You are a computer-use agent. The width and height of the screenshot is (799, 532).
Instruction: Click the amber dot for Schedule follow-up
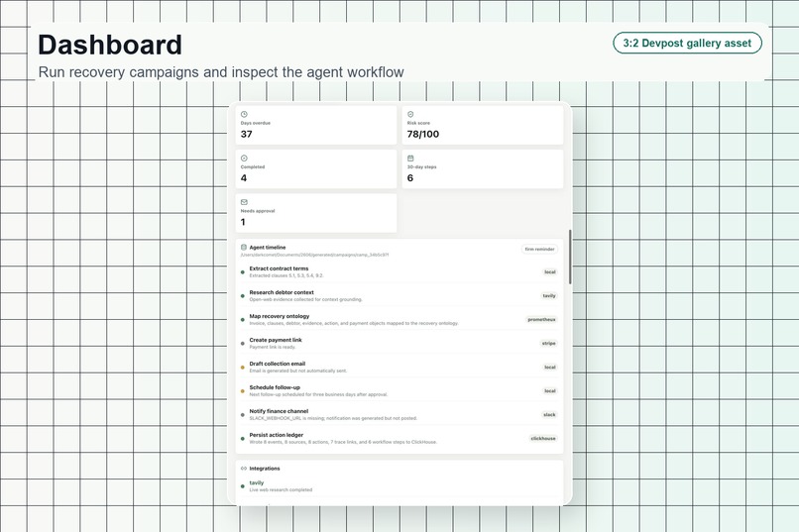click(x=243, y=391)
